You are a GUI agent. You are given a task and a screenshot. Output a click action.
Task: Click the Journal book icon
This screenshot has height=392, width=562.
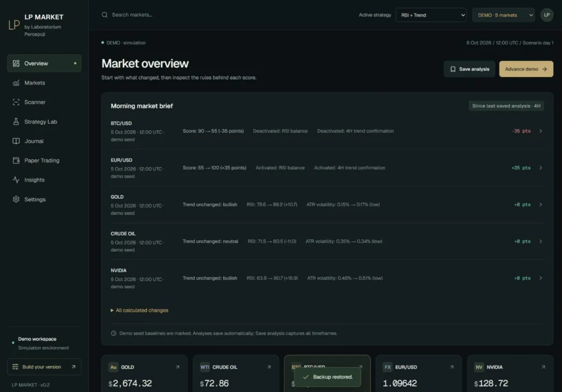[16, 141]
